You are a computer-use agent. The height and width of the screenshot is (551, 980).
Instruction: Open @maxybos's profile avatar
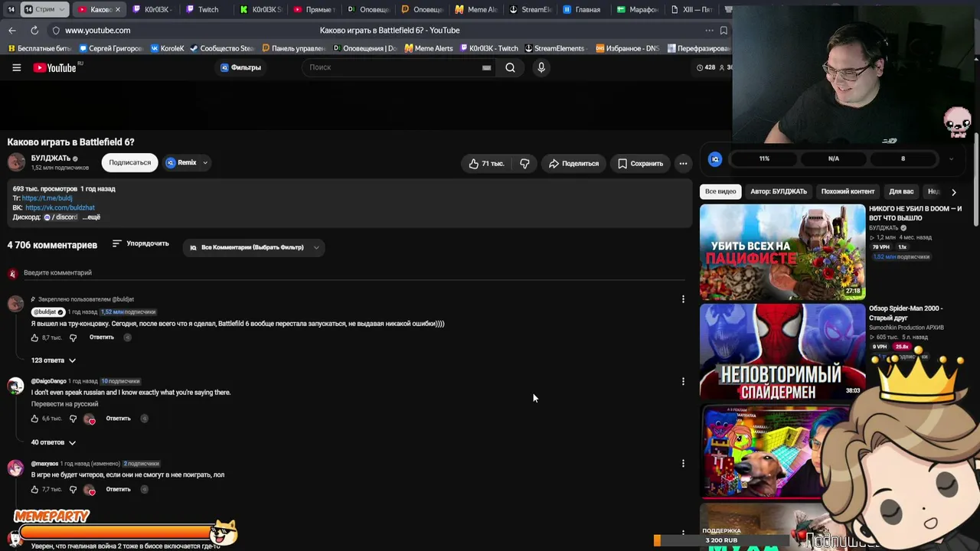tap(16, 468)
